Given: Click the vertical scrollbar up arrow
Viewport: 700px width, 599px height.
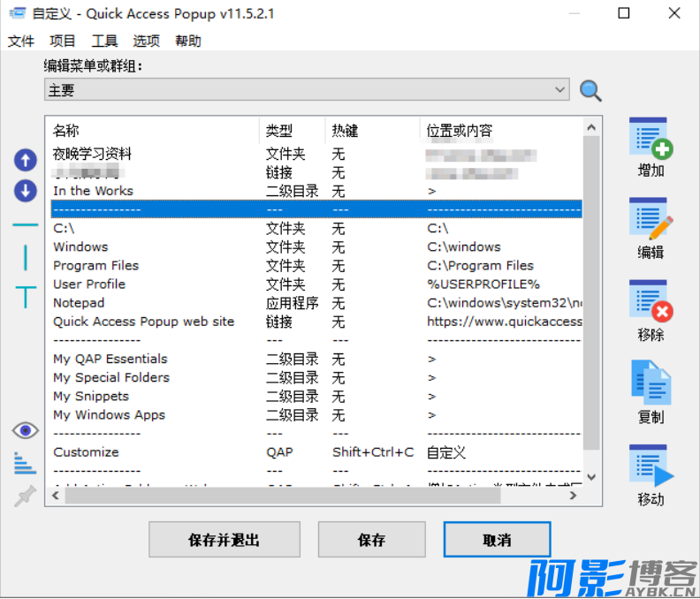Looking at the screenshot, I should pos(591,127).
